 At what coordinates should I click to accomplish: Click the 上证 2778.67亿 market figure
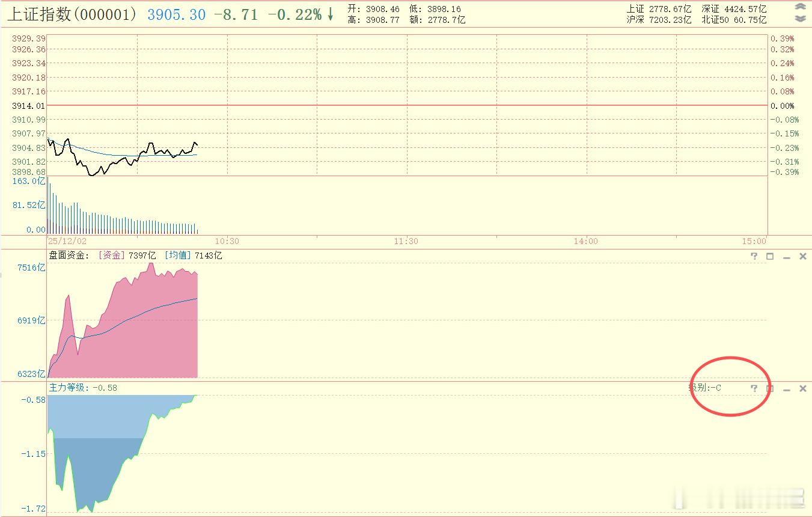click(659, 9)
